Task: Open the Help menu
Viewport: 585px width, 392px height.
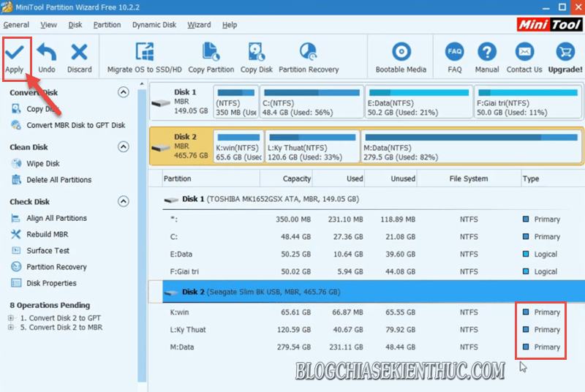Action: coord(230,25)
